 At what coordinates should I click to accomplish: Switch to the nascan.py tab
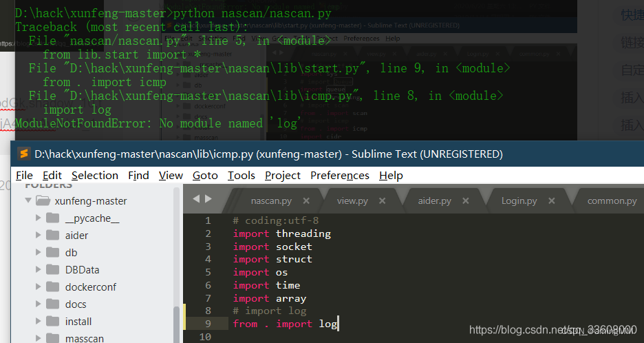[271, 200]
